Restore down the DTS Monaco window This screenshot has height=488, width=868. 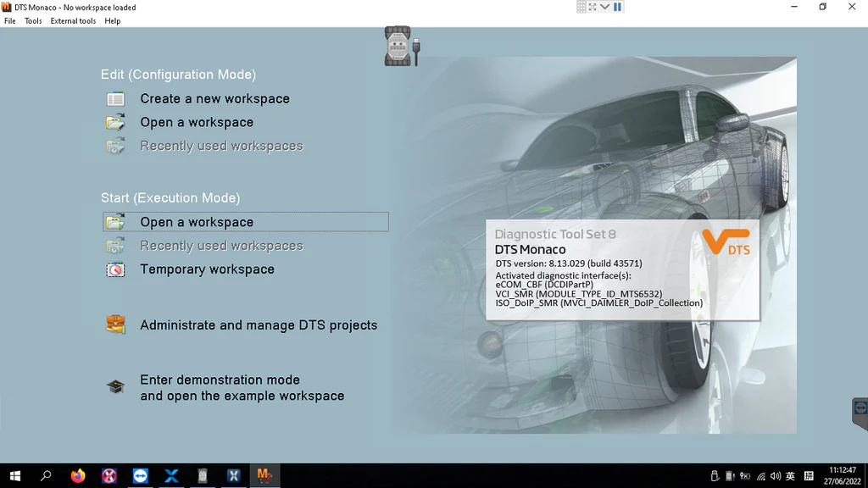pyautogui.click(x=823, y=7)
